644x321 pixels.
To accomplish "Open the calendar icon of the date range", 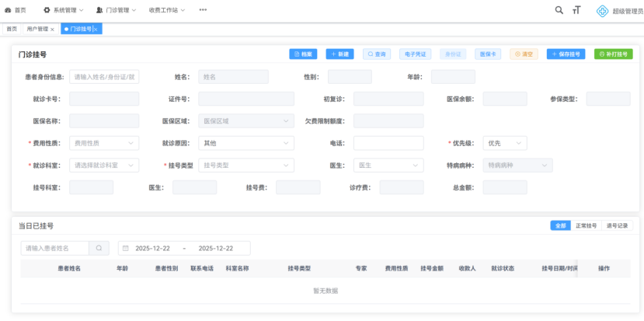I will point(126,248).
